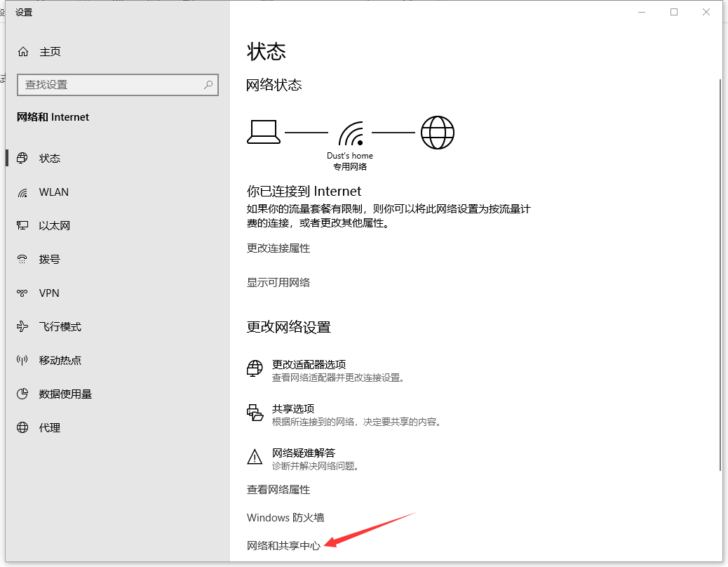Click 显示可用网络
Image resolution: width=728 pixels, height=567 pixels.
[x=279, y=282]
